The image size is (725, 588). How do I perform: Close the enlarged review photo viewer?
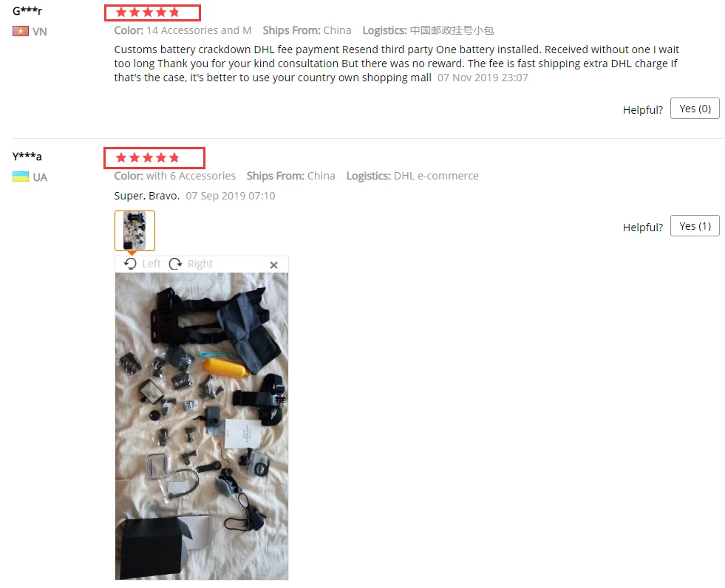(x=273, y=265)
